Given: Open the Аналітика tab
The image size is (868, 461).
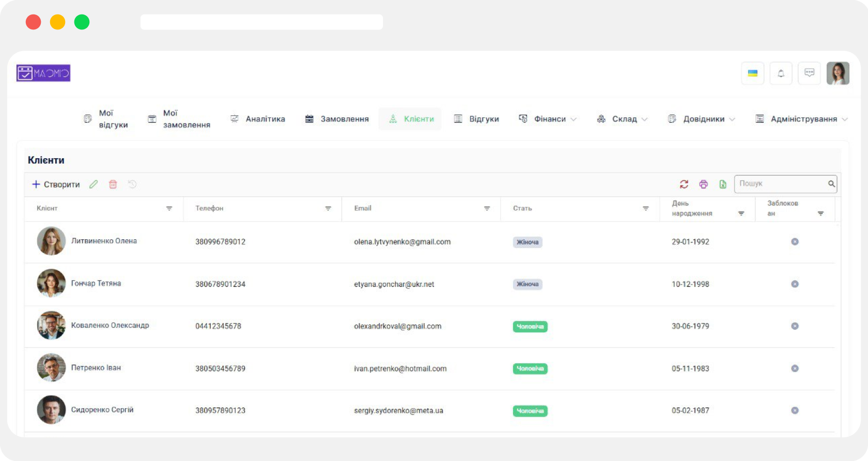Looking at the screenshot, I should (x=258, y=119).
